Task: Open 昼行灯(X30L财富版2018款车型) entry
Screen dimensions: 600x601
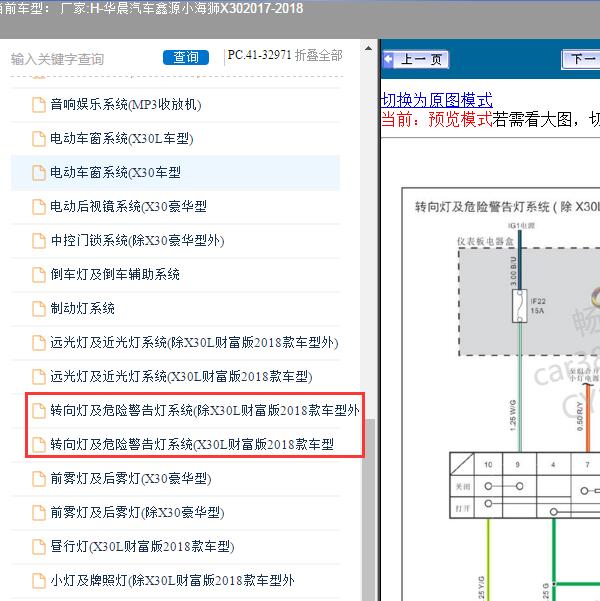Action: pos(142,547)
